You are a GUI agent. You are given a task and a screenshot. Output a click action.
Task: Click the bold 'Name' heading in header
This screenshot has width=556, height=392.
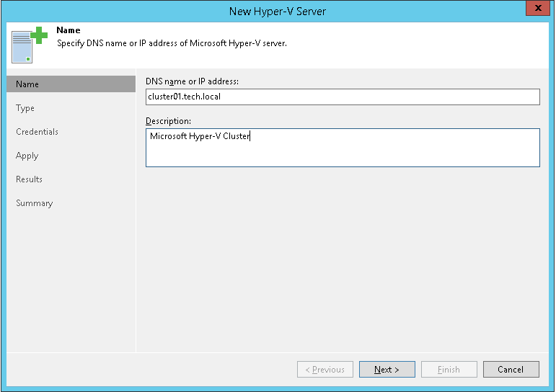(69, 30)
